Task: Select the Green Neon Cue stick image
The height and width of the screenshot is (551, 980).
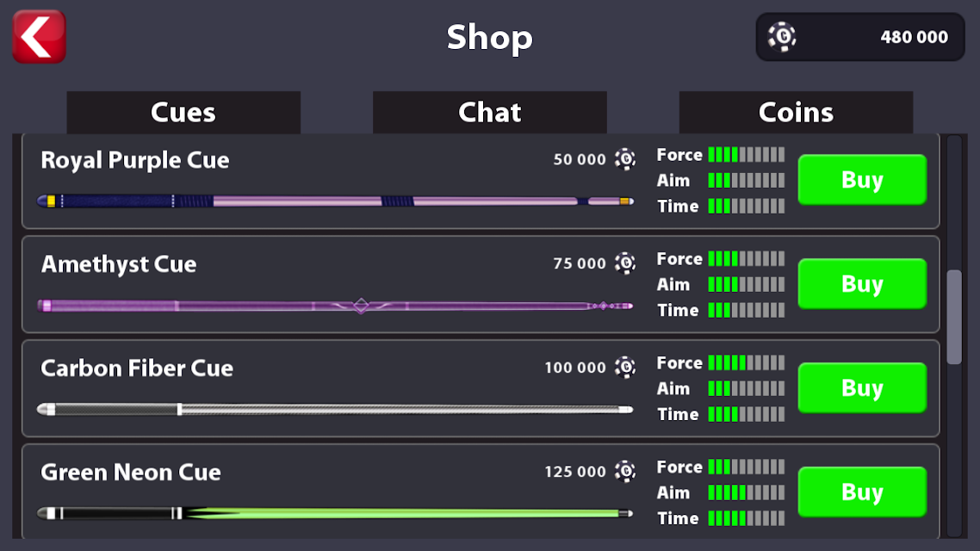Action: pos(336,513)
